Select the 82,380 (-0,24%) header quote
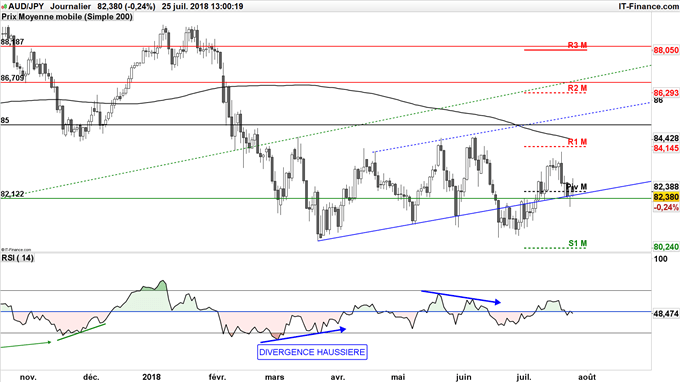Image resolution: width=680 pixels, height=382 pixels. coord(126,6)
